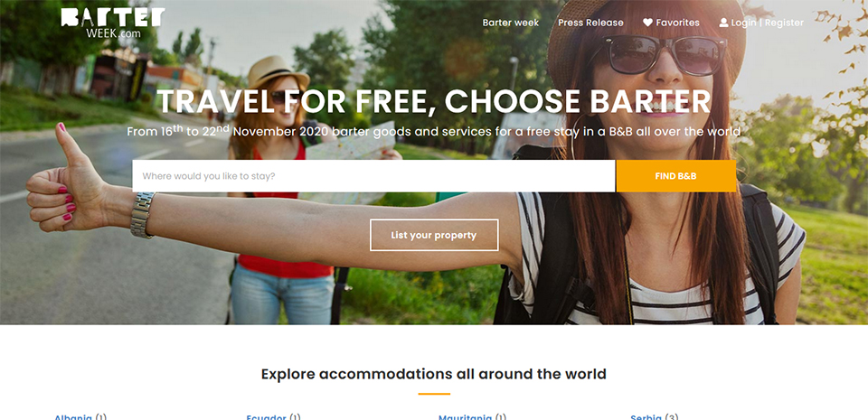Select the Login link
This screenshot has height=420, width=868.
[743, 23]
